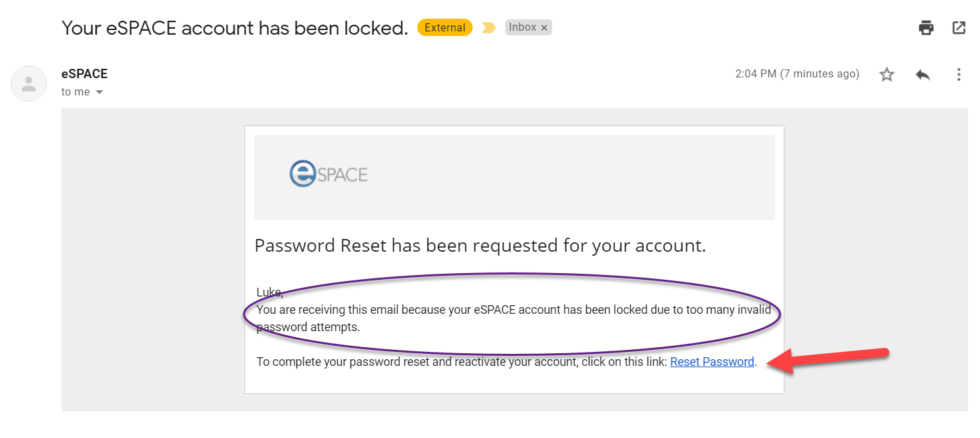Click the Inbox label text
Screen dimensions: 980x438
pos(522,28)
